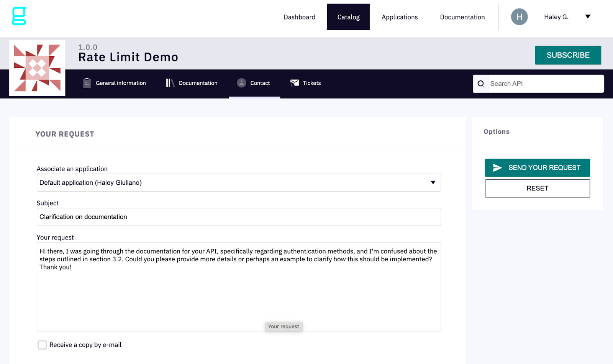This screenshot has height=364, width=613.
Task: Select the Contact tab
Action: coord(254,83)
